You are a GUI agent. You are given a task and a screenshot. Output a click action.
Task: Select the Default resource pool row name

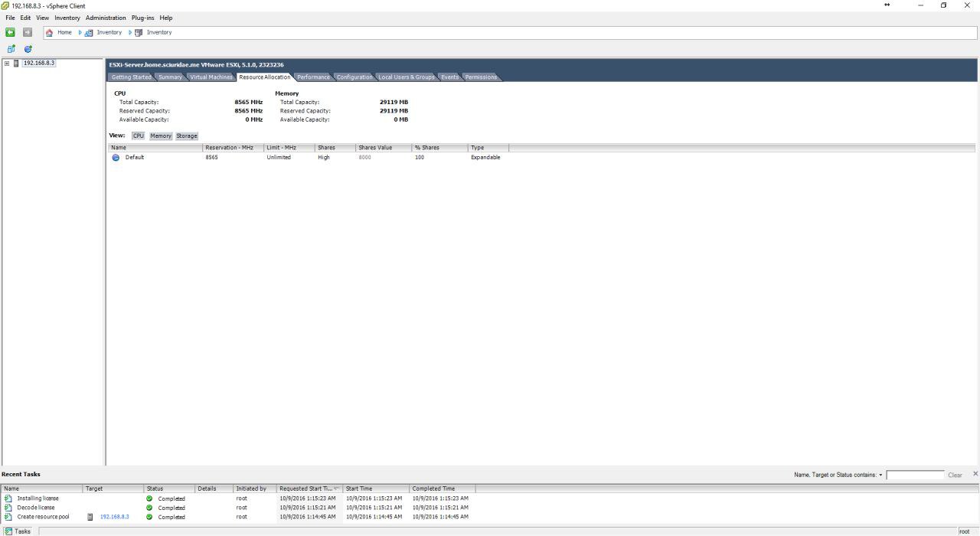[135, 157]
